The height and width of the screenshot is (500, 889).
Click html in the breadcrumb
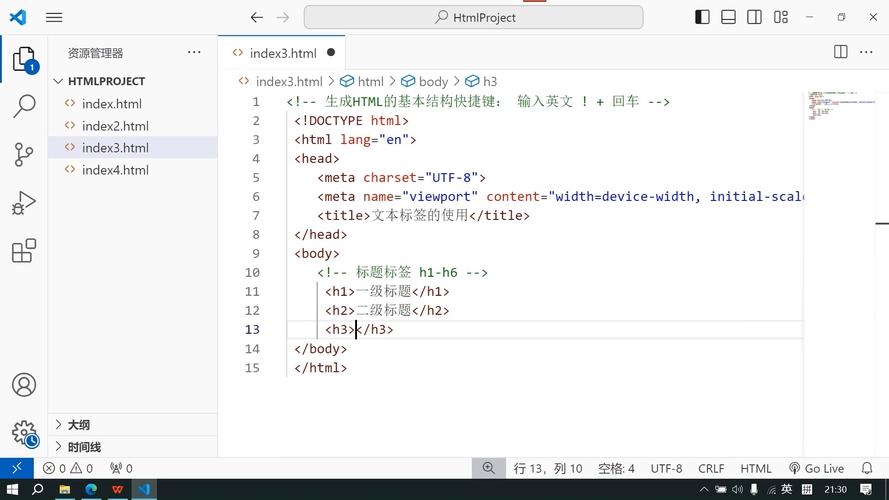point(370,81)
